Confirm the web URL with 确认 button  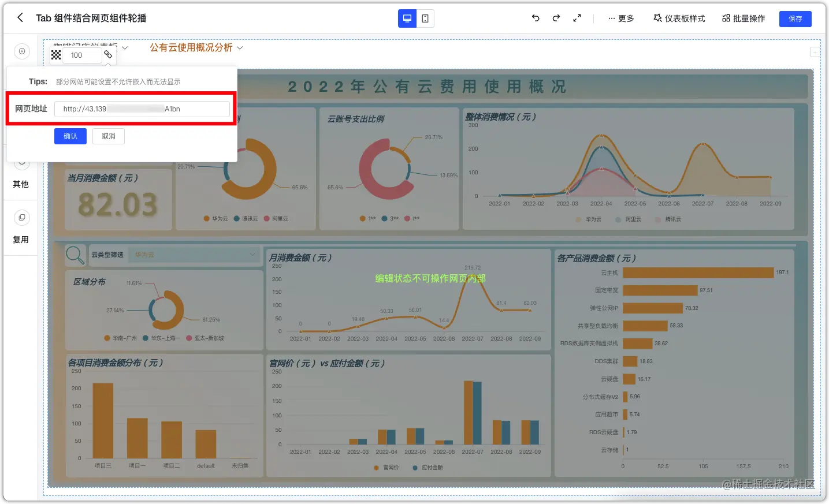70,136
